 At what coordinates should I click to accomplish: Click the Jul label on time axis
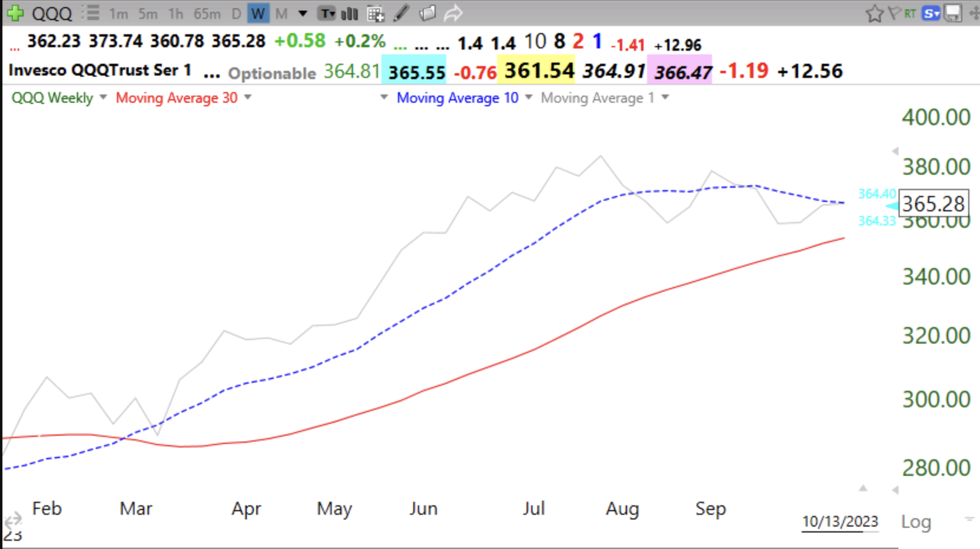(533, 508)
